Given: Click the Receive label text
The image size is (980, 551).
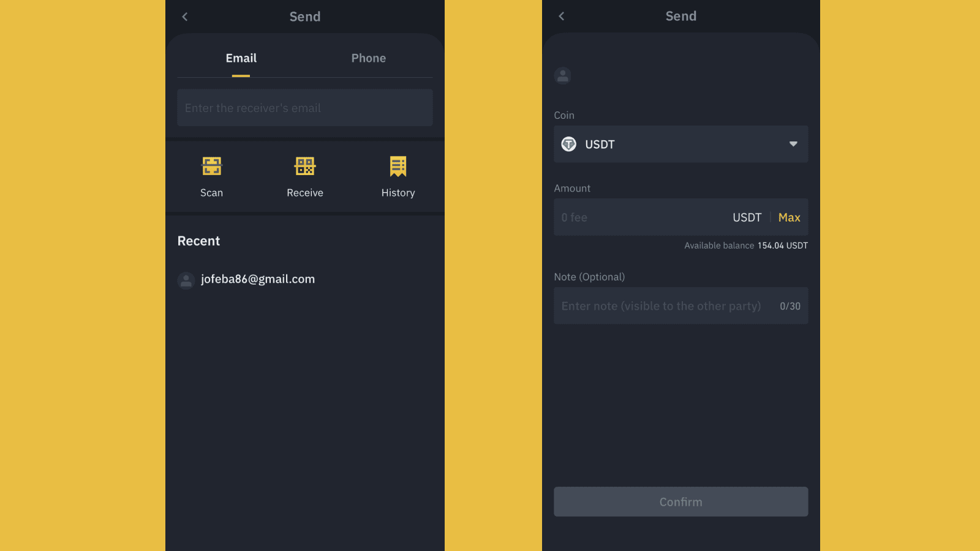Looking at the screenshot, I should click(305, 193).
